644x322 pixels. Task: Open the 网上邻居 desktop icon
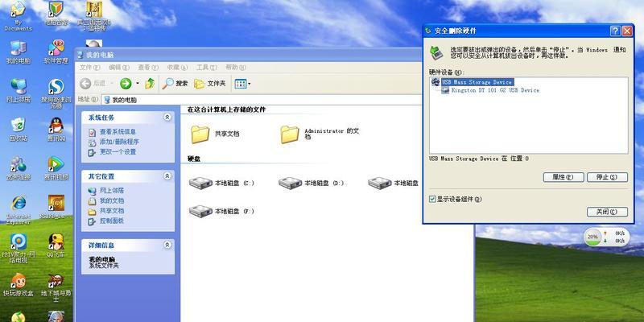point(18,90)
